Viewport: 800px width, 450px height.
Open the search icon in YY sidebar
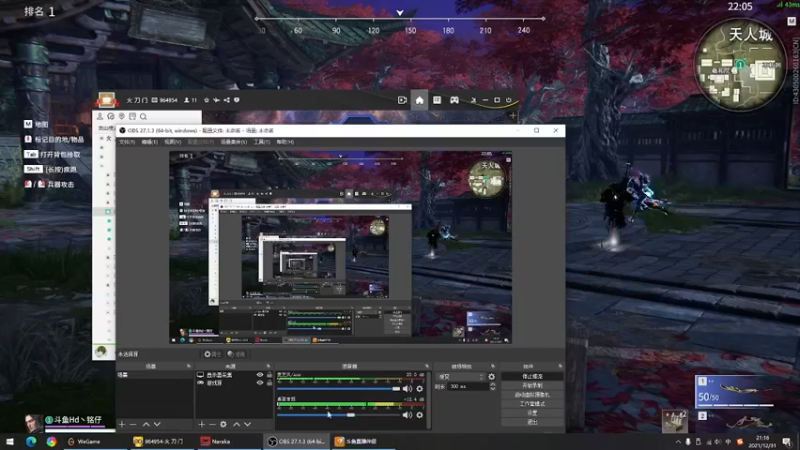[143, 116]
